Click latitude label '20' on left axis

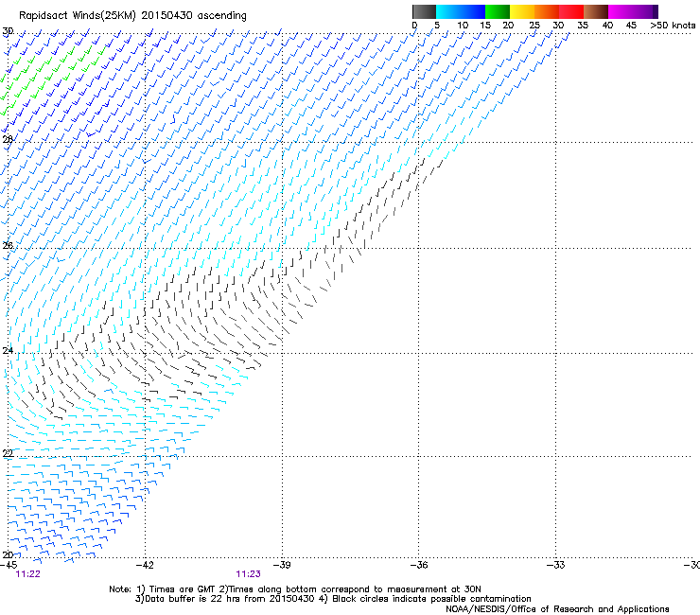pyautogui.click(x=8, y=555)
